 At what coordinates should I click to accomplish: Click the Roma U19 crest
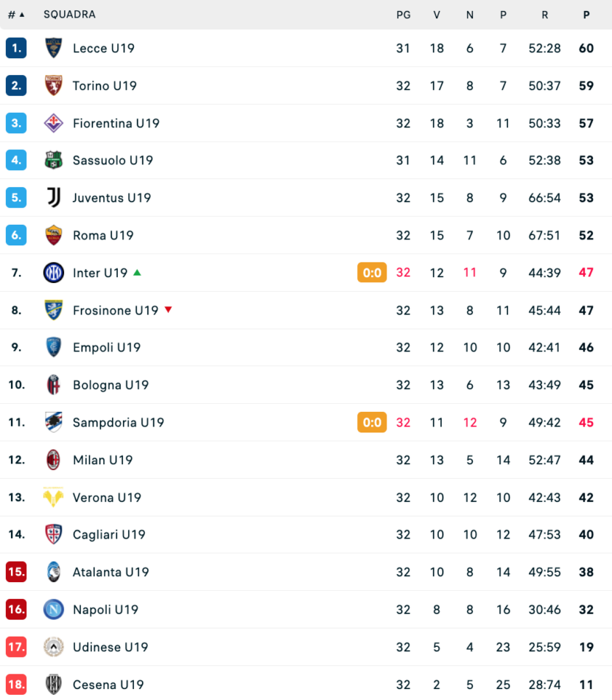54,235
